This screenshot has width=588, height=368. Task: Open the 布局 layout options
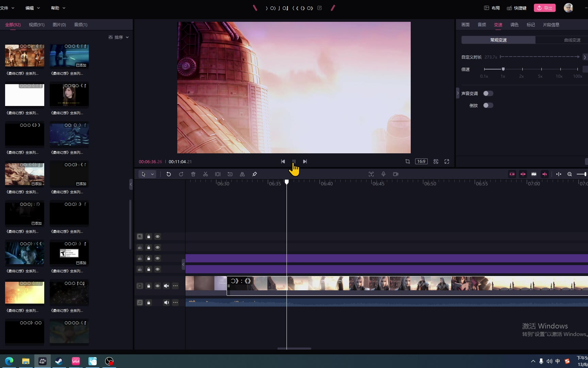tap(492, 8)
